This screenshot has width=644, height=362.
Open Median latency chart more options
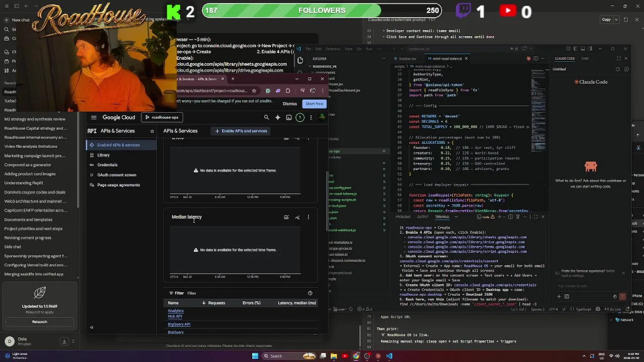click(x=308, y=217)
